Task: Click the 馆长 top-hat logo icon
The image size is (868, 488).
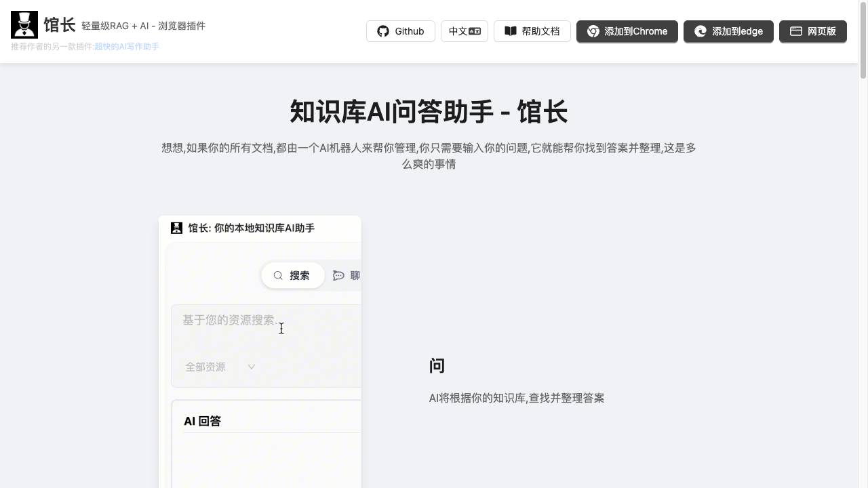Action: point(24,24)
